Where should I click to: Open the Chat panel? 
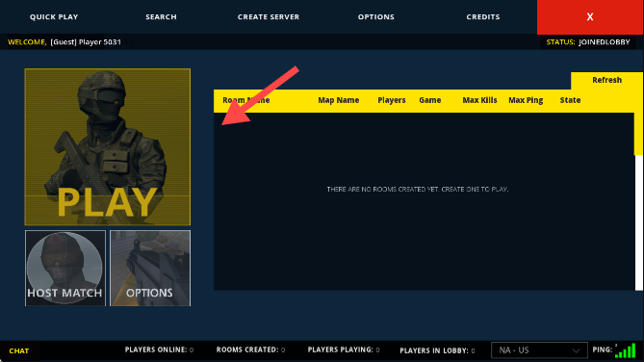point(19,350)
